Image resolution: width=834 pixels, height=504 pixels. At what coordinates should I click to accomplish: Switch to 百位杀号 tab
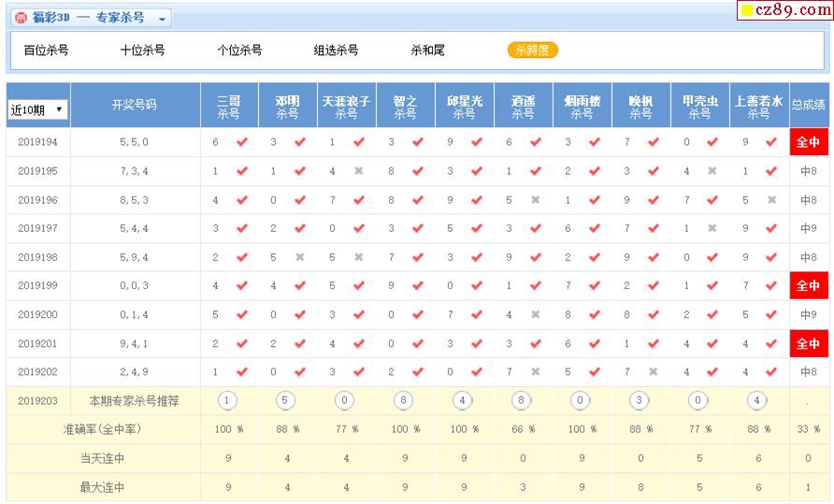click(x=46, y=50)
